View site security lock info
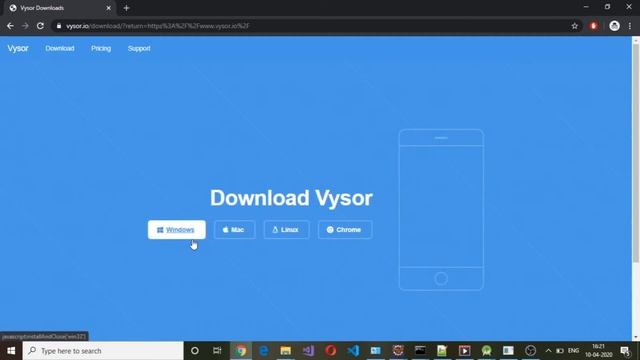 (x=59, y=26)
